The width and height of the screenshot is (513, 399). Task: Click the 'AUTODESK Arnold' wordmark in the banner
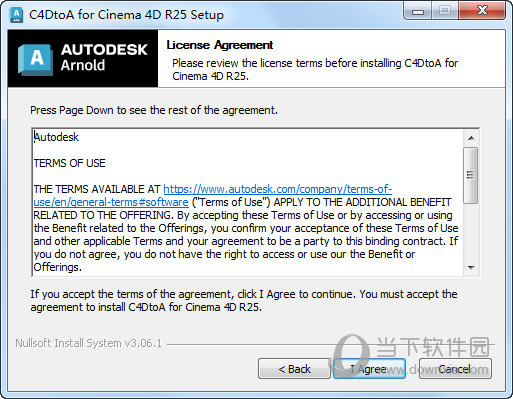point(104,57)
